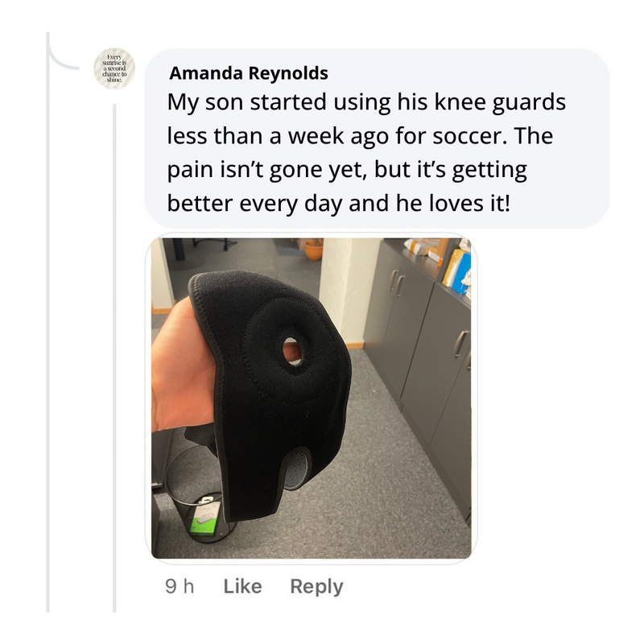Click the terracotta pot in photo background

tap(314, 250)
